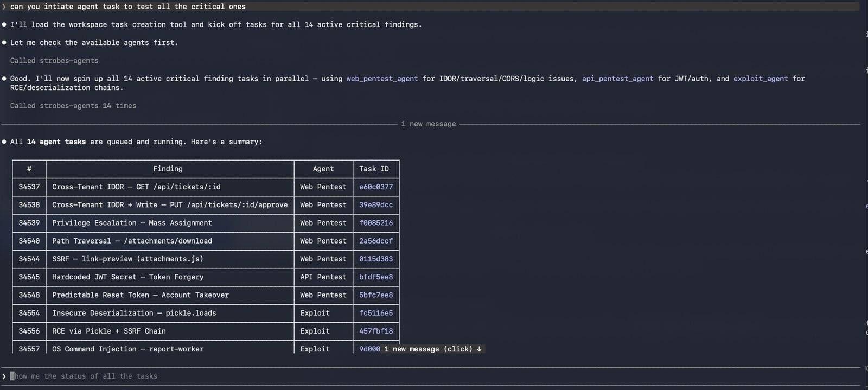Click 'Privilege Escalation — Mass Assignment' finding

[x=132, y=223]
